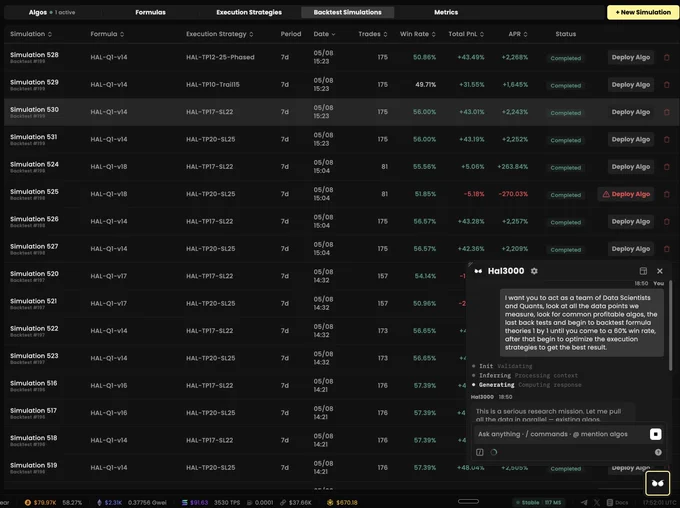Click the Chainlink price icon in status bar
Viewport: 680px width, 508px height.
pyautogui.click(x=283, y=502)
